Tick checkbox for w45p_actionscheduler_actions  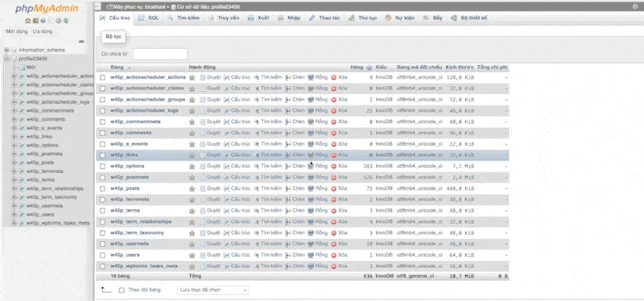coord(103,77)
